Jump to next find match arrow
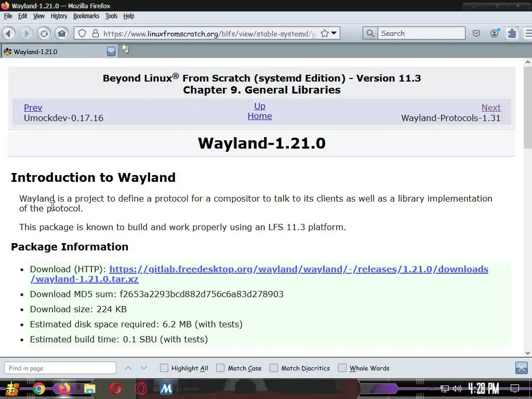532x399 pixels. tap(144, 368)
